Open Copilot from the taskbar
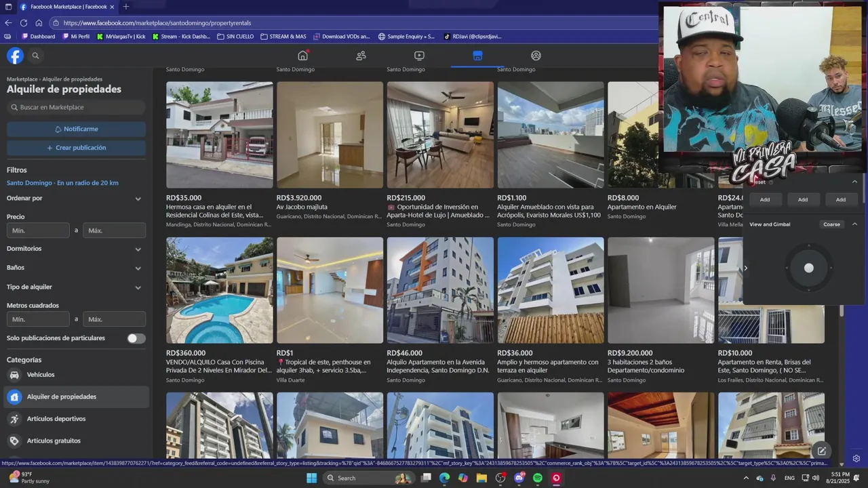The width and height of the screenshot is (868, 488). click(x=463, y=478)
